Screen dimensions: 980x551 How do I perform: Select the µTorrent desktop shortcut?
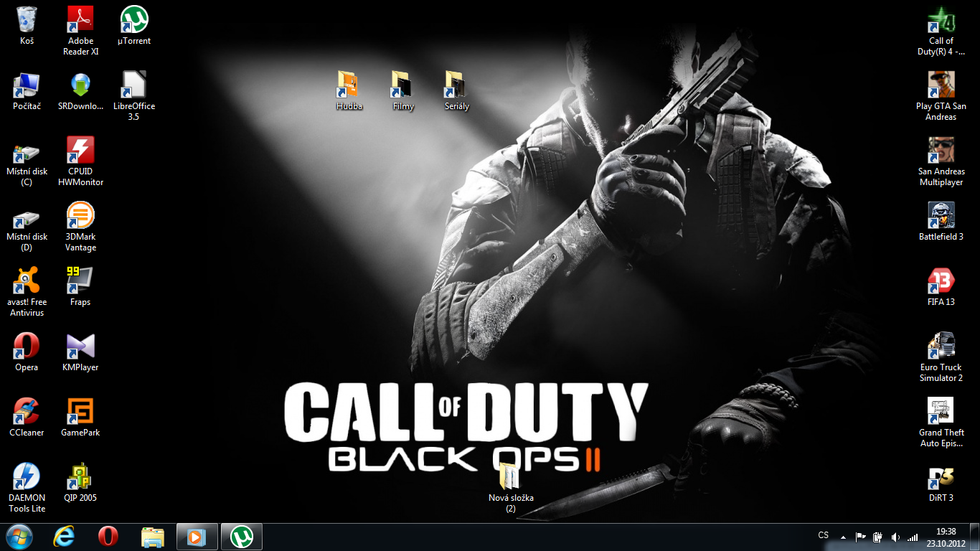coord(134,26)
